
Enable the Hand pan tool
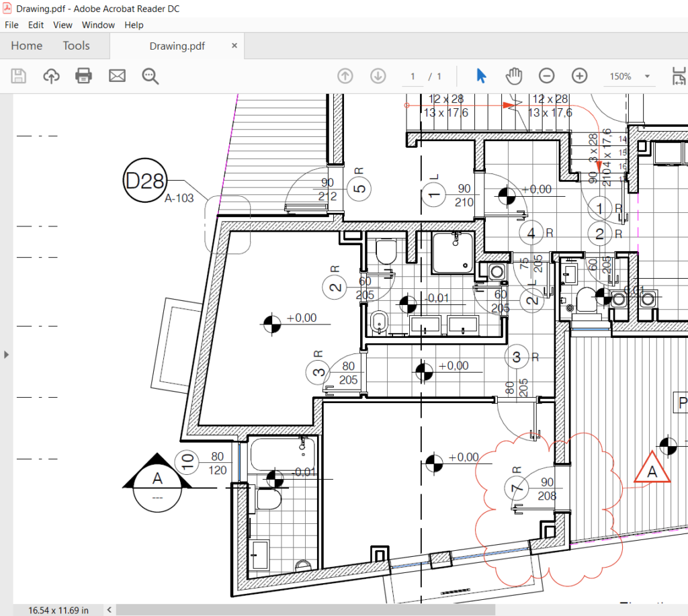[514, 76]
